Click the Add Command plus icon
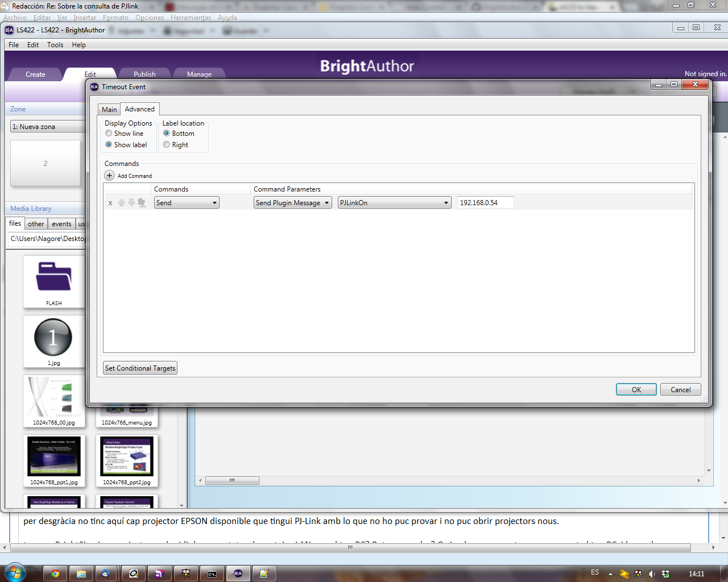This screenshot has width=728, height=582. (x=110, y=176)
